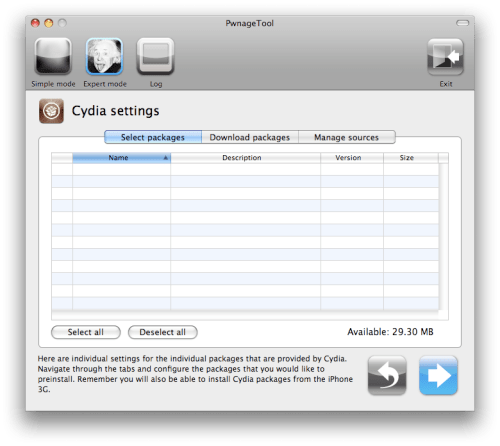
Task: Click the Name column sort arrow
Action: coord(166,158)
